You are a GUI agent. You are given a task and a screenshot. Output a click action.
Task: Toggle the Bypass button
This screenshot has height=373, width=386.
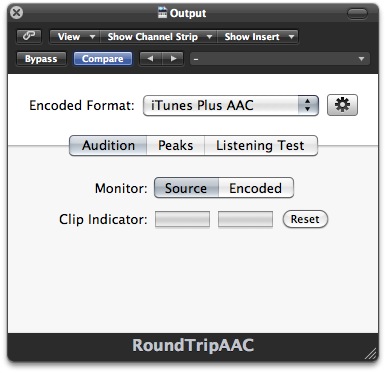point(41,59)
